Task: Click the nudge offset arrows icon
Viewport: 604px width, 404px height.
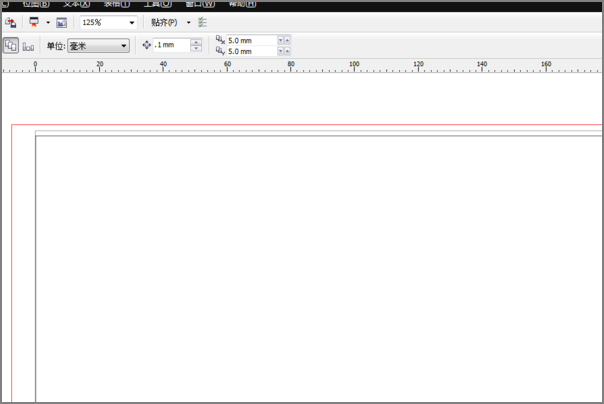Action: pyautogui.click(x=146, y=45)
